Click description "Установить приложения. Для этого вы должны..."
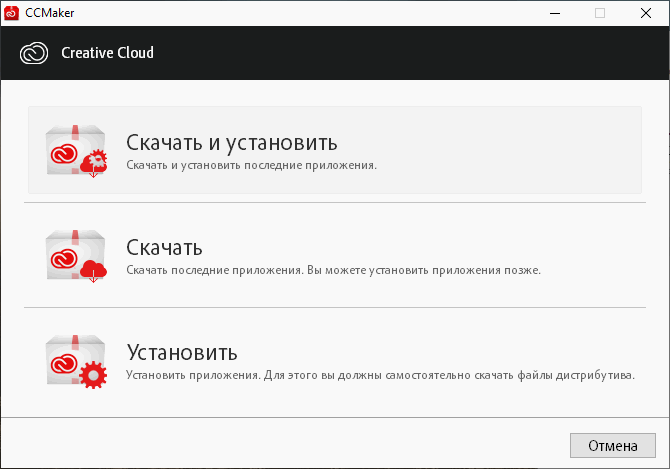The width and height of the screenshot is (670, 469). (380, 375)
